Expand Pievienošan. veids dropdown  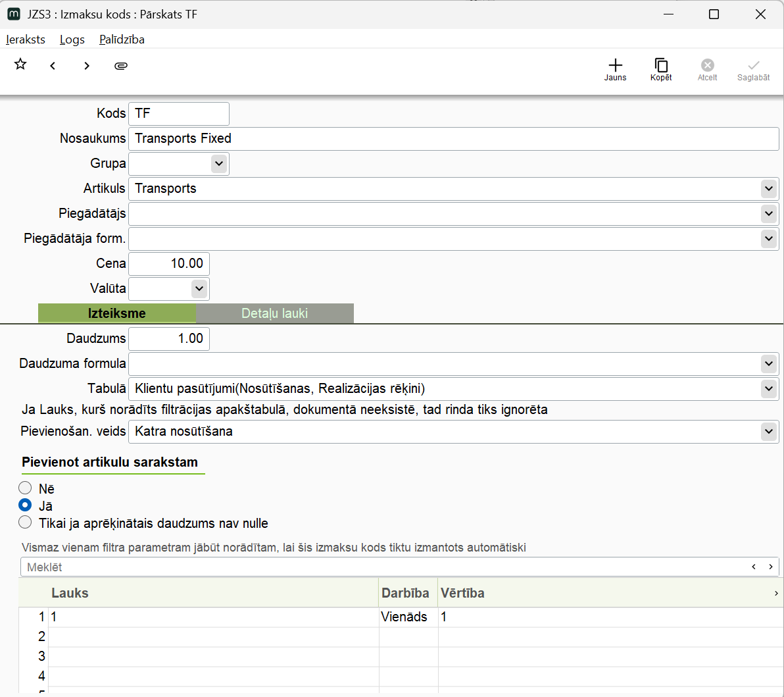768,432
